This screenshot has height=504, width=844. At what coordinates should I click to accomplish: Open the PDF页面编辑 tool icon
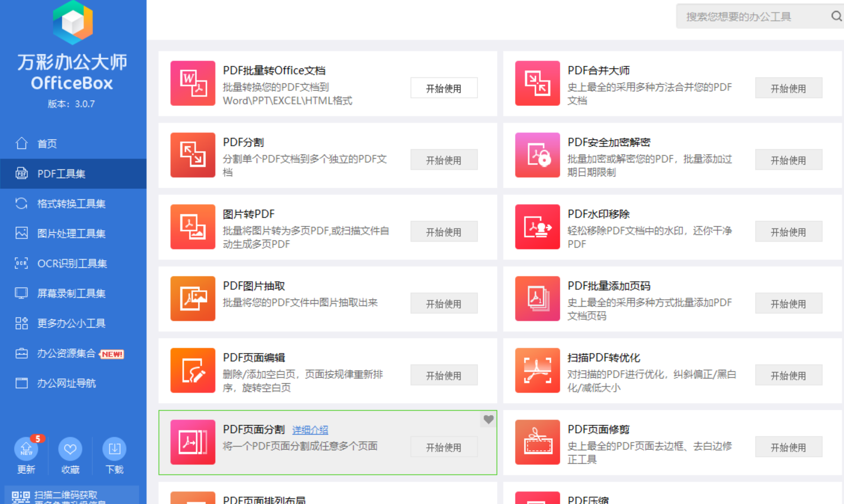pos(193,370)
